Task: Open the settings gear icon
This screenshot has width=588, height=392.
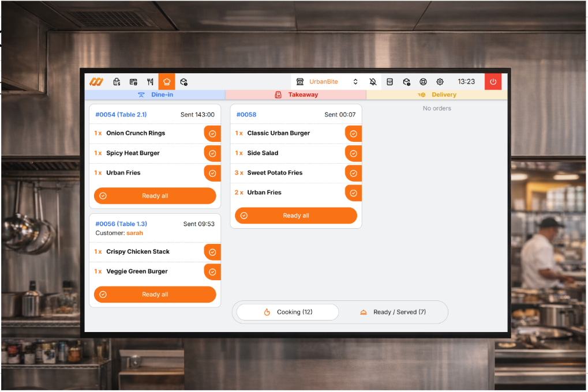Action: (440, 81)
